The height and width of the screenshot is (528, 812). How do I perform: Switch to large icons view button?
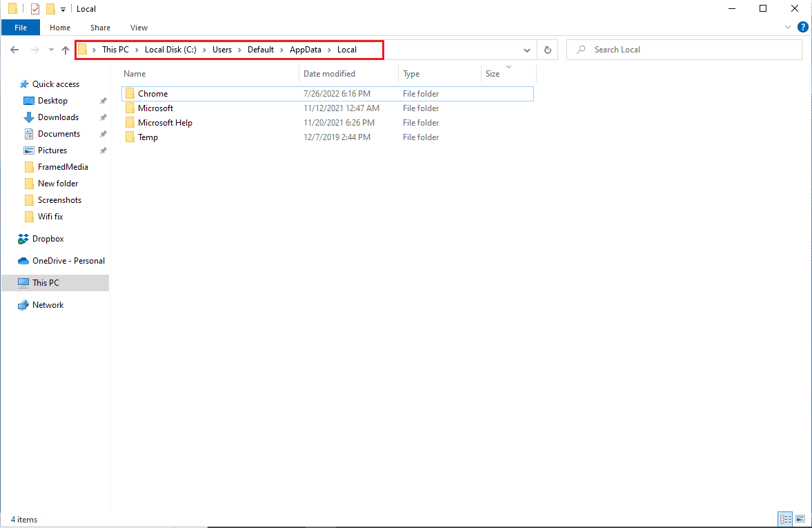[800, 518]
